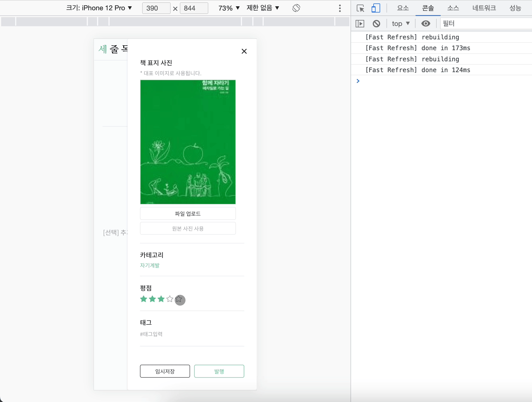Set rating to three stars
Screen dimensions: 532x402
click(161, 299)
